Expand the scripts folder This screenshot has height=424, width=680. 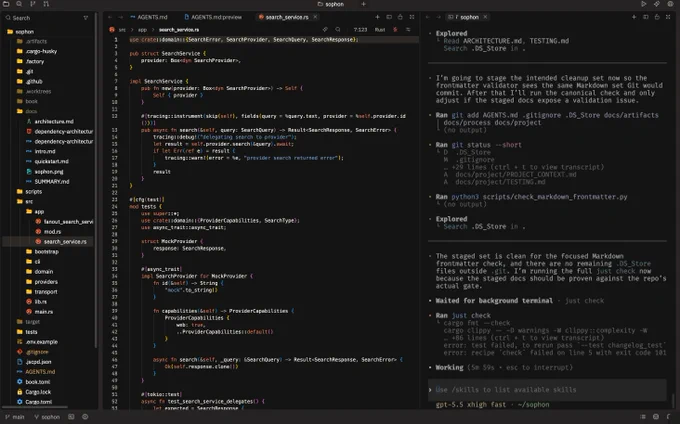coord(29,191)
